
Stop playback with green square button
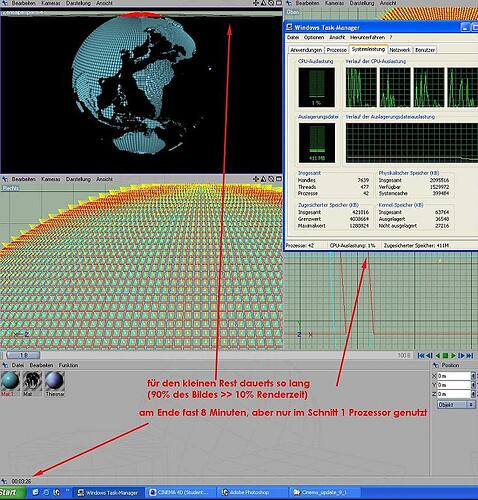(x=445, y=356)
